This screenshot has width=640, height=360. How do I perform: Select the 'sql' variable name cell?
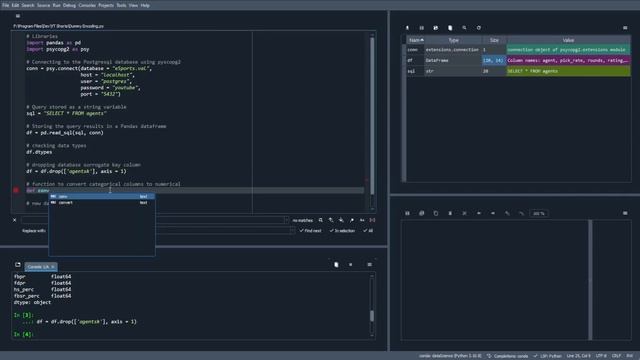(415, 71)
